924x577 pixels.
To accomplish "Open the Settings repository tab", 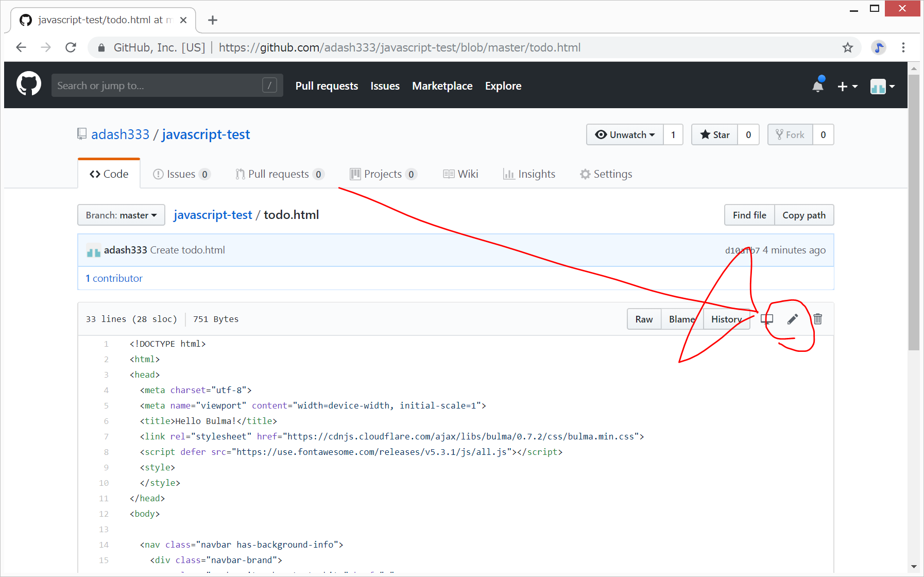I will tap(606, 174).
